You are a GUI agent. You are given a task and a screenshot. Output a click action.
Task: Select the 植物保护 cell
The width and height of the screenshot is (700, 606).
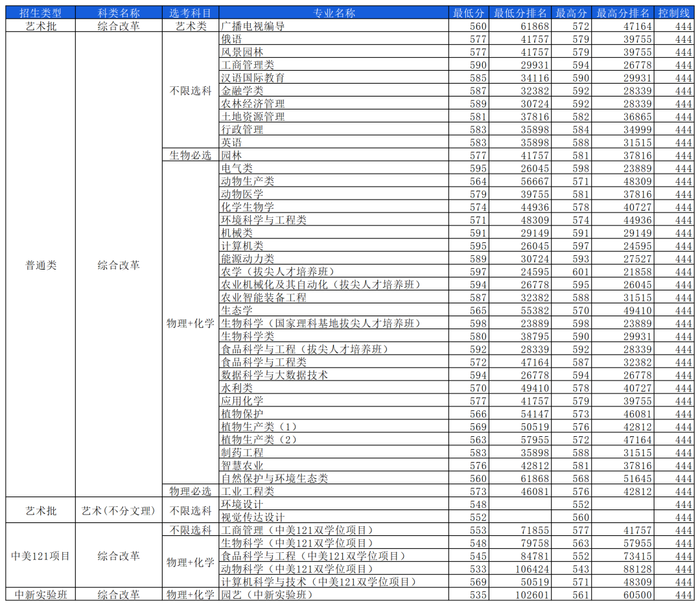[x=334, y=414]
